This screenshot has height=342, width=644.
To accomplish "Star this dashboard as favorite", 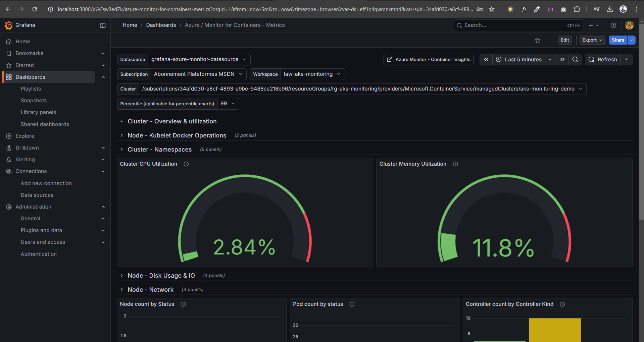I will (x=538, y=40).
